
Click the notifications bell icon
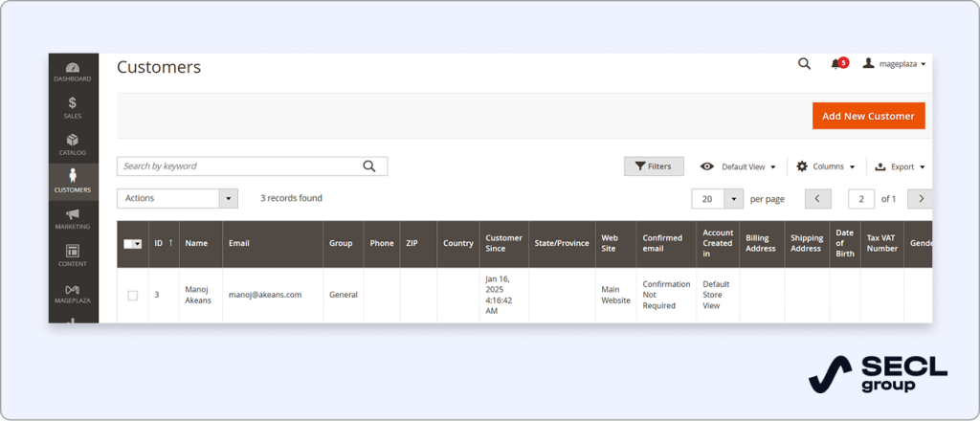coord(836,64)
